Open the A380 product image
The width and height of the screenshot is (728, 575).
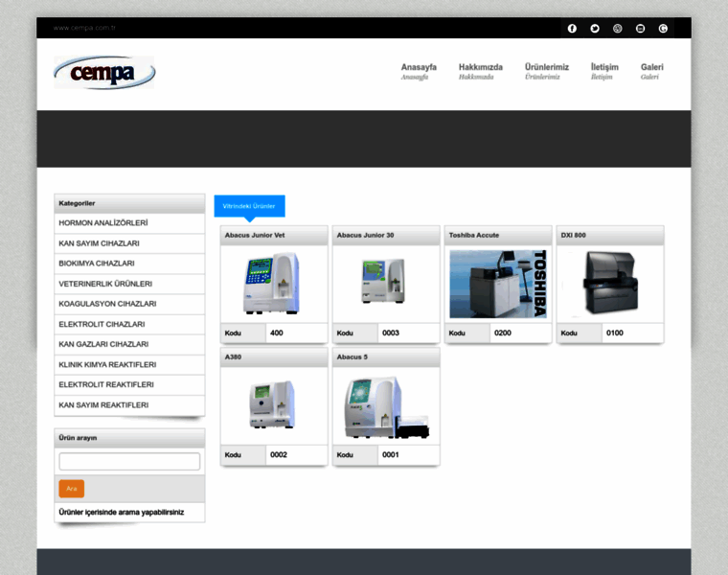point(273,406)
